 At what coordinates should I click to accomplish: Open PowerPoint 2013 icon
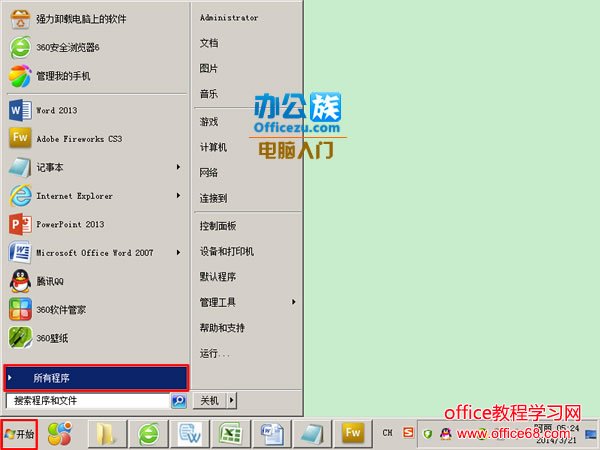(20, 224)
